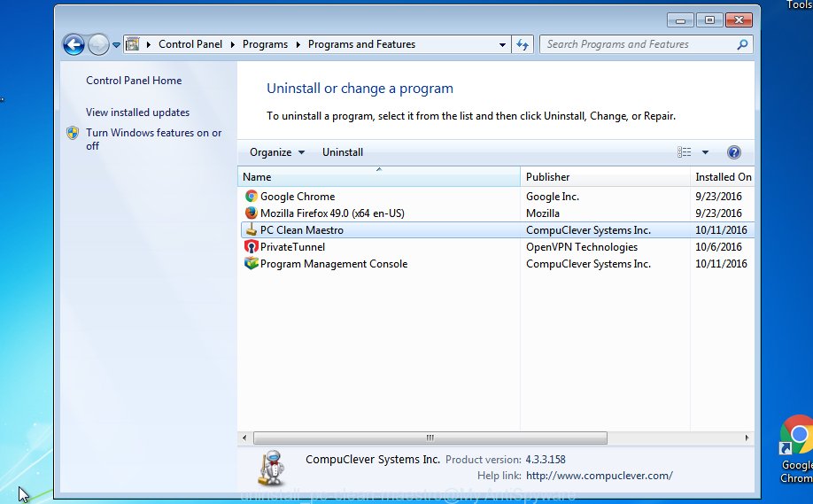Click product version 4.3.3.158 text

(x=545, y=460)
